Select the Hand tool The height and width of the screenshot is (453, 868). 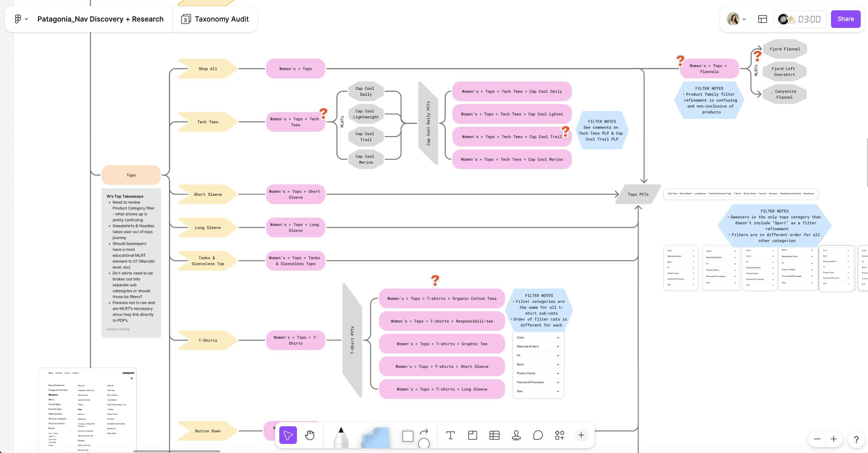309,435
